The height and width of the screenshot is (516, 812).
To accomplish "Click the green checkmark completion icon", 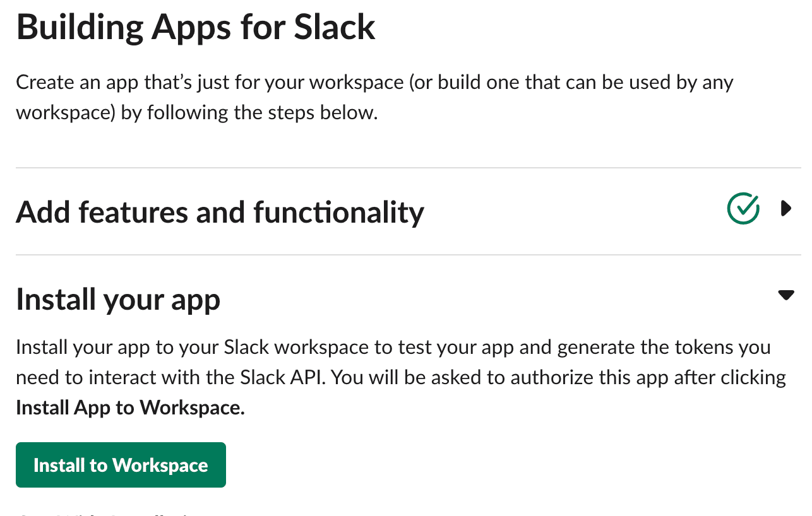I will click(743, 208).
